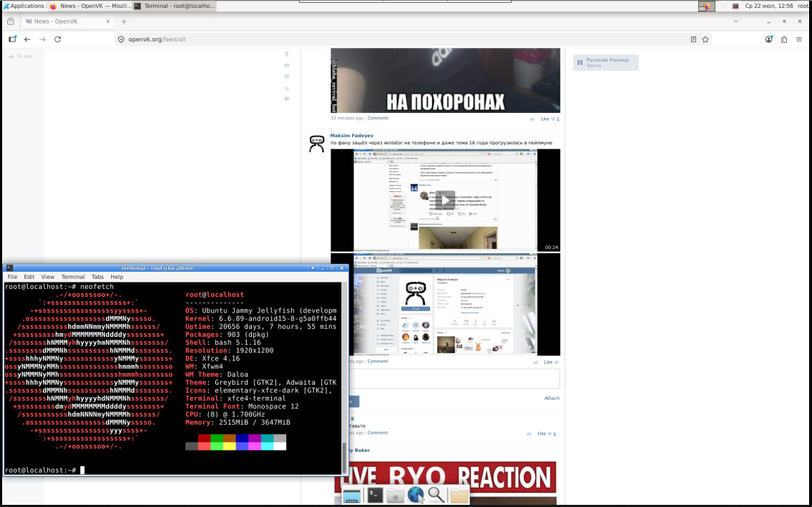
Task: Click workspace switcher in top panel
Action: click(706, 6)
